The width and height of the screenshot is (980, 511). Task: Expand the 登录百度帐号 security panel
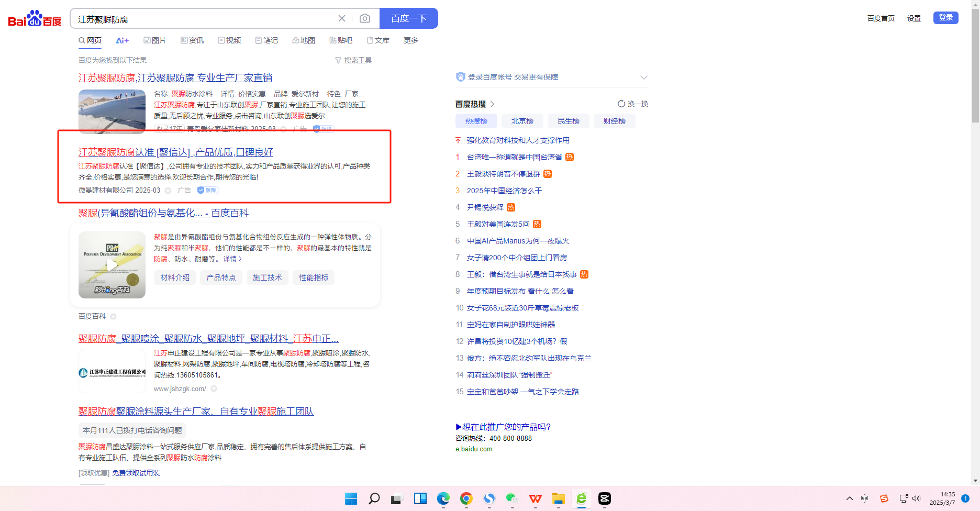(643, 77)
